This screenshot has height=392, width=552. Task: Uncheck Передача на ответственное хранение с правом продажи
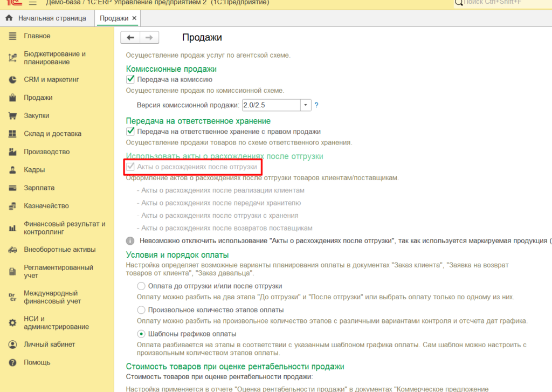[x=130, y=132]
